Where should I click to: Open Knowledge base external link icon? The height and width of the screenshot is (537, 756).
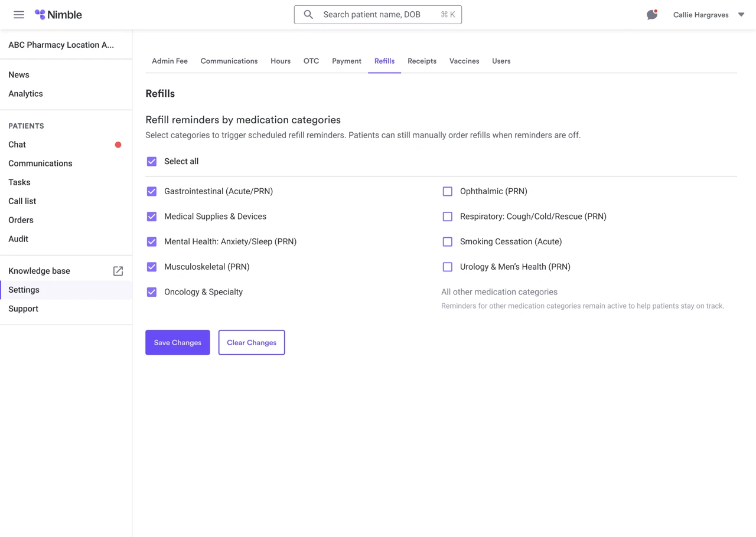pyautogui.click(x=118, y=271)
